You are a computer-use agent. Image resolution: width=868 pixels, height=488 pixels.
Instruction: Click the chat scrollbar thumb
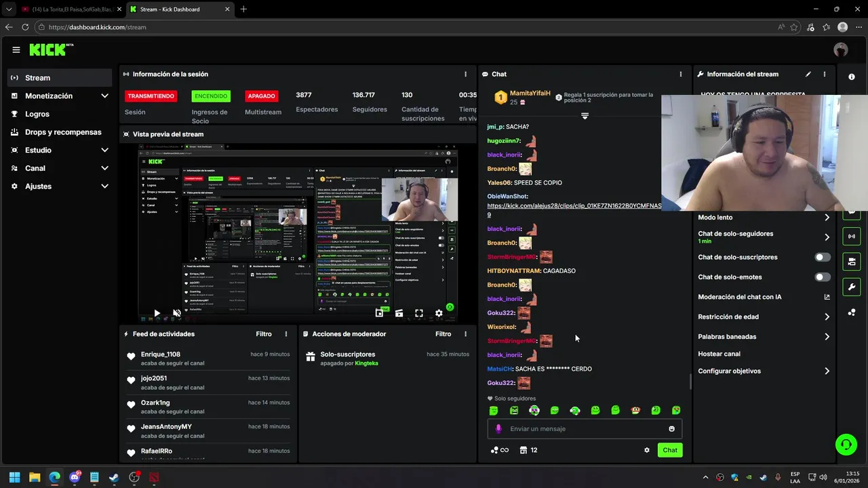pyautogui.click(x=691, y=382)
